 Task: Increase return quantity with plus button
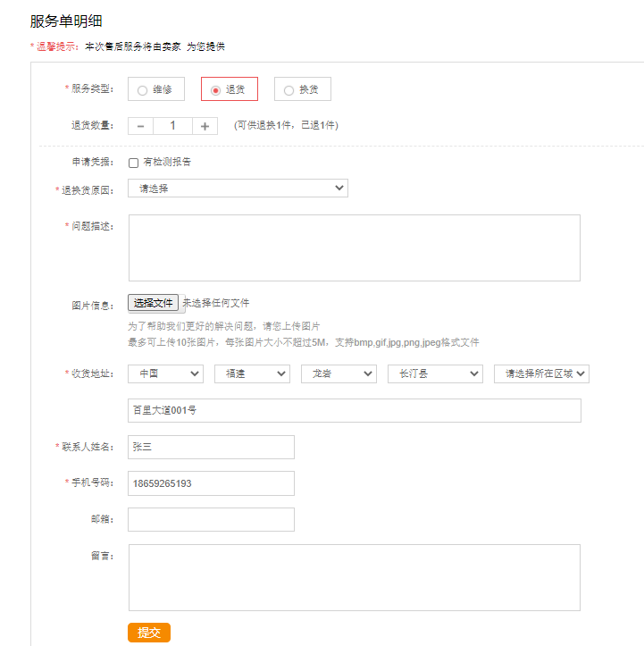click(205, 126)
